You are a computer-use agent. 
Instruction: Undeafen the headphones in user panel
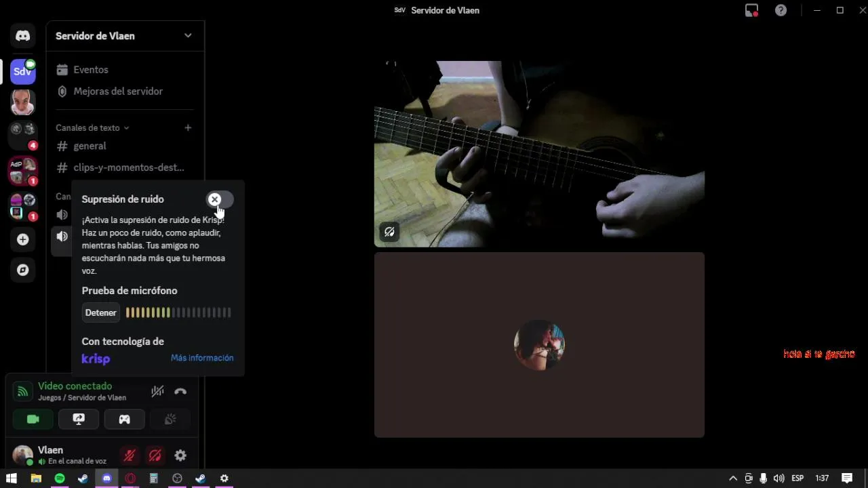click(155, 455)
